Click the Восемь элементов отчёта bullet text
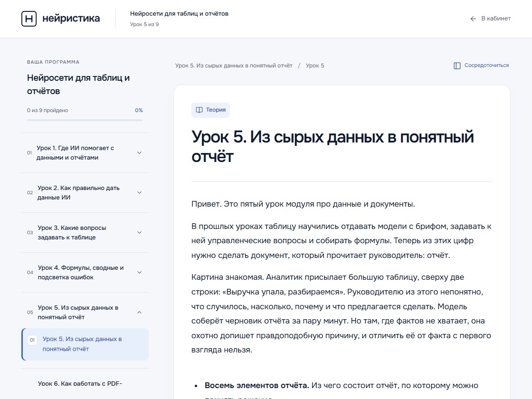The image size is (532, 399). point(257,385)
